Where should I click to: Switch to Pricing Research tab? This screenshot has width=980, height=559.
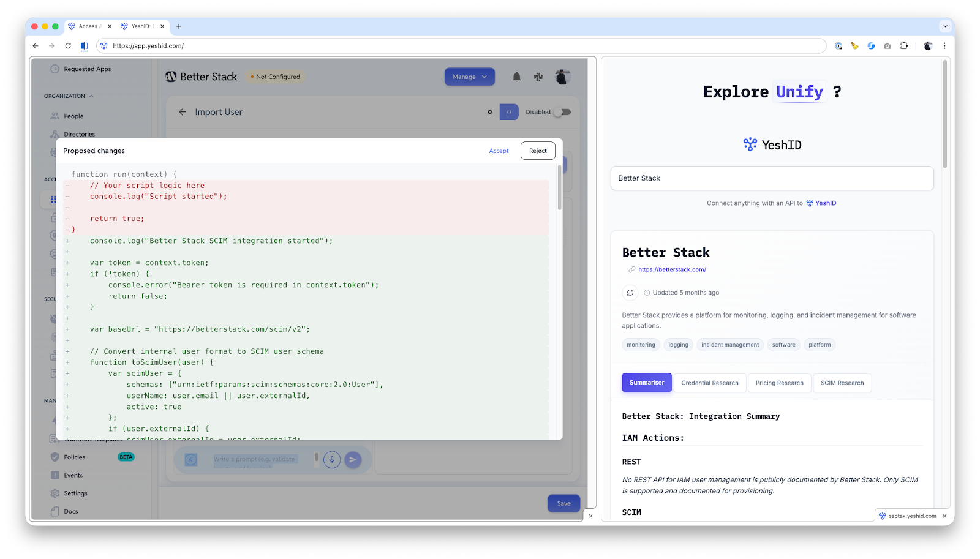[x=779, y=383]
